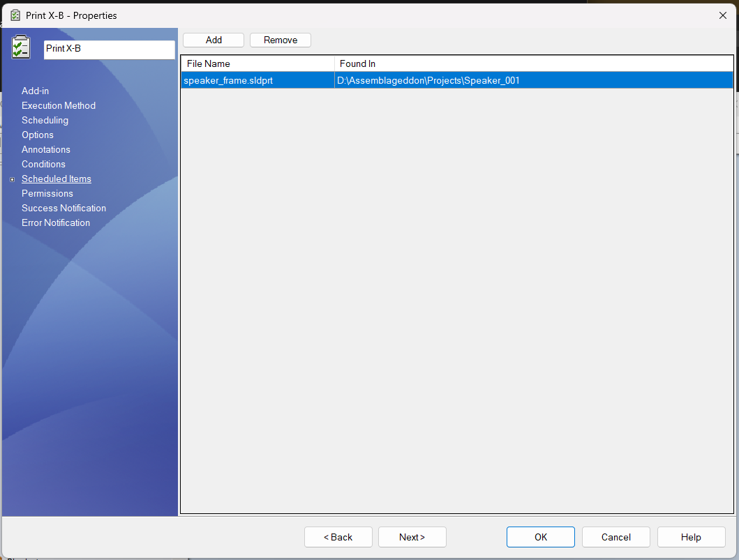The image size is (739, 560).
Task: Cancel the properties dialog
Action: (616, 537)
